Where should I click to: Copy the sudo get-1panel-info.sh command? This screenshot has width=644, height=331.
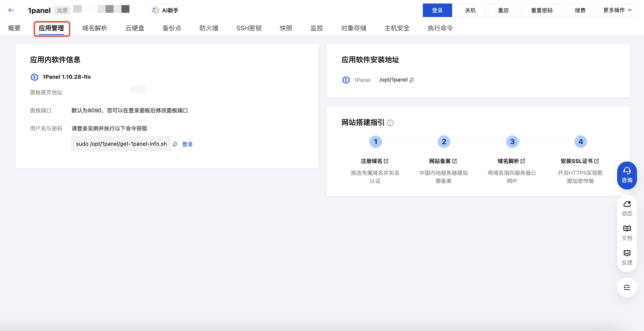(175, 144)
